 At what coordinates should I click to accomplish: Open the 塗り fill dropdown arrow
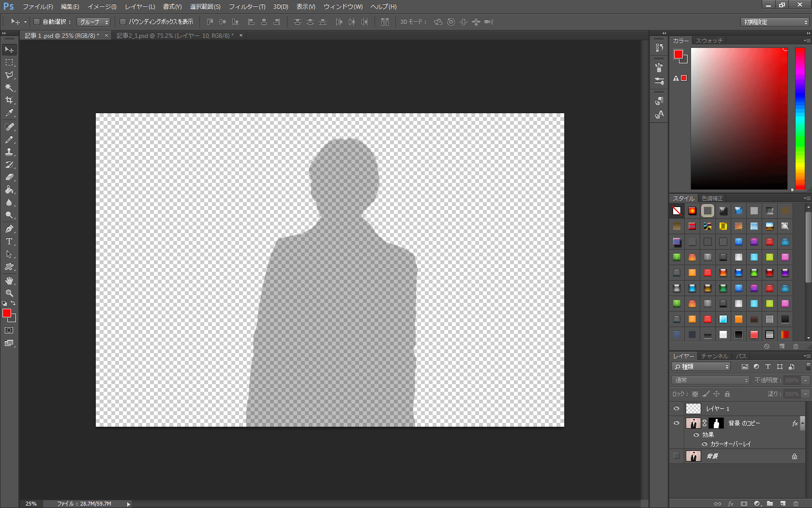point(806,394)
